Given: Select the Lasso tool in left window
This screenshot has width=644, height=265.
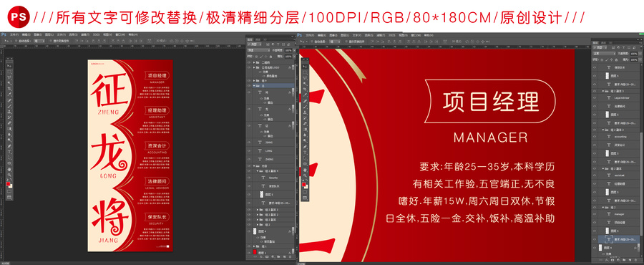Looking at the screenshot, I should (x=9, y=77).
